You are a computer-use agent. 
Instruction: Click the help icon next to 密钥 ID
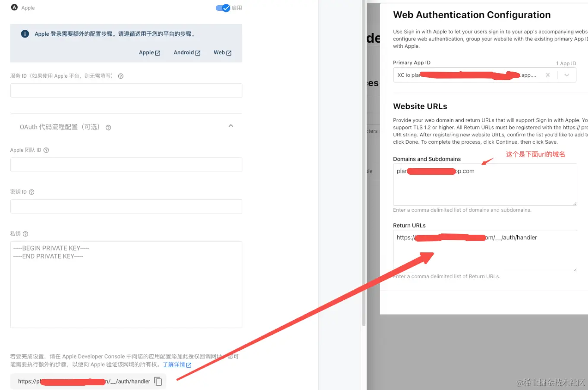pos(31,192)
